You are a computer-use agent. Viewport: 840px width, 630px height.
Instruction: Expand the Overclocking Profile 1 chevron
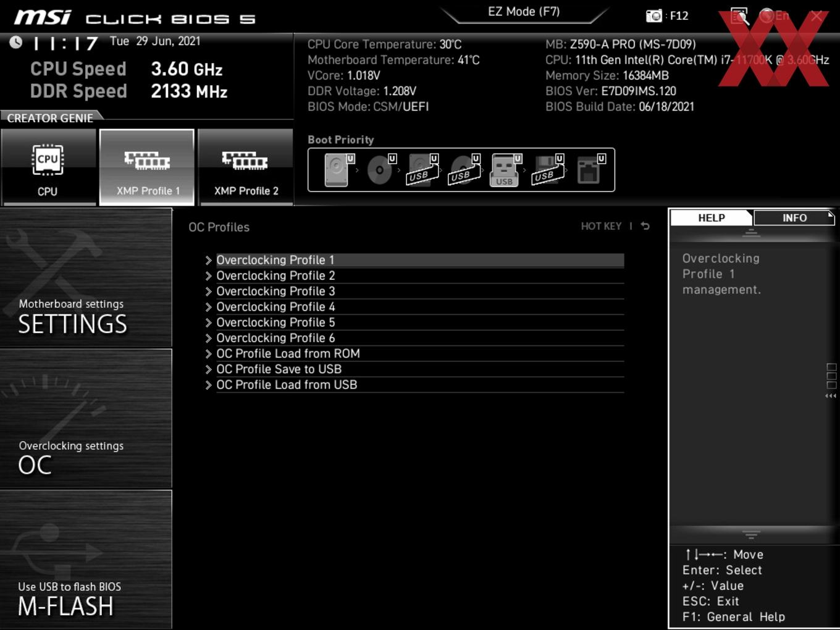click(x=209, y=261)
